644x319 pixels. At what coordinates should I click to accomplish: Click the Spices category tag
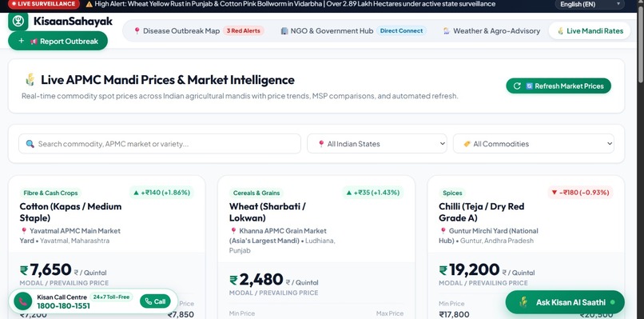pyautogui.click(x=452, y=193)
